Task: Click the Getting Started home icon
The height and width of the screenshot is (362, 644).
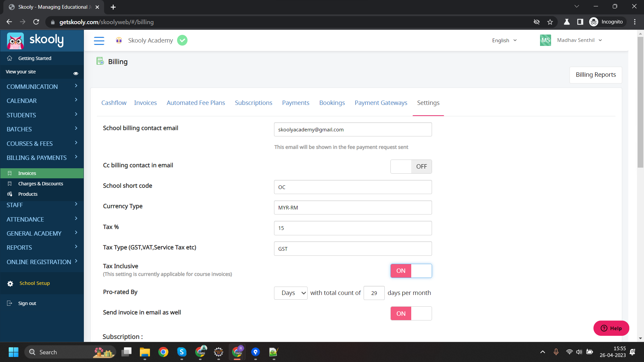Action: click(10, 58)
